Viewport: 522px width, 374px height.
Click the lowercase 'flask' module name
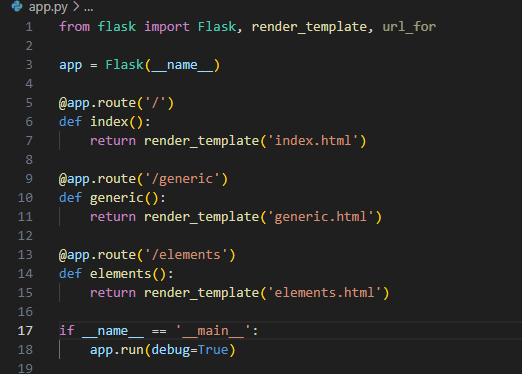coord(117,27)
